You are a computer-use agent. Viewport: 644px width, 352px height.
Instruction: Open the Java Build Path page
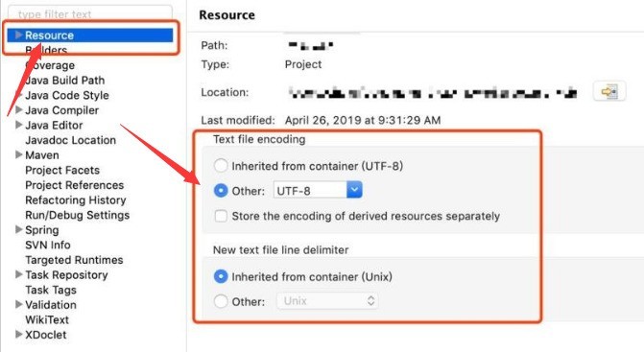[65, 81]
